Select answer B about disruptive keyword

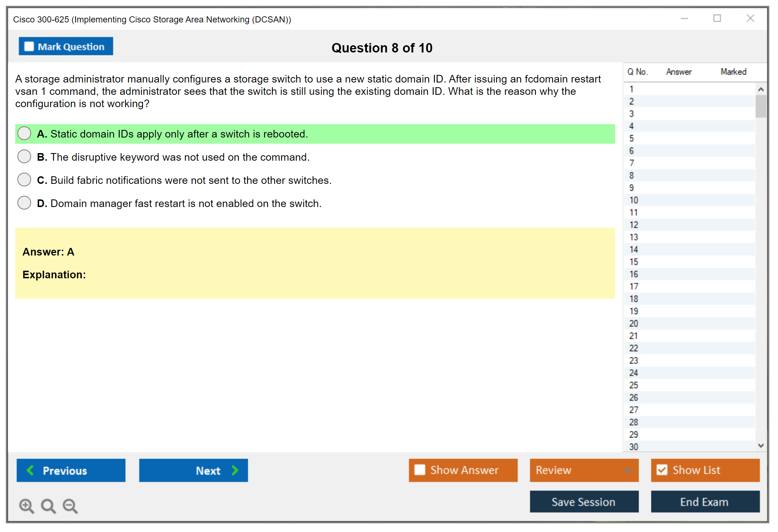[x=24, y=157]
